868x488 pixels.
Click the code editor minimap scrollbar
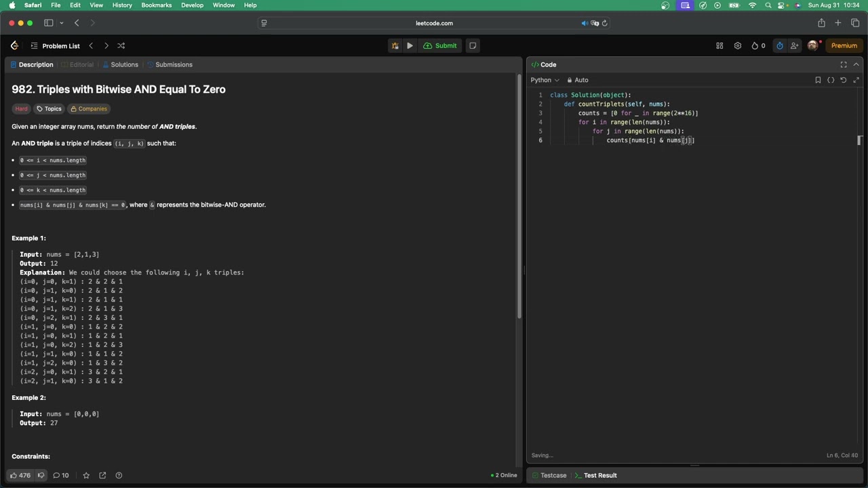pyautogui.click(x=859, y=140)
